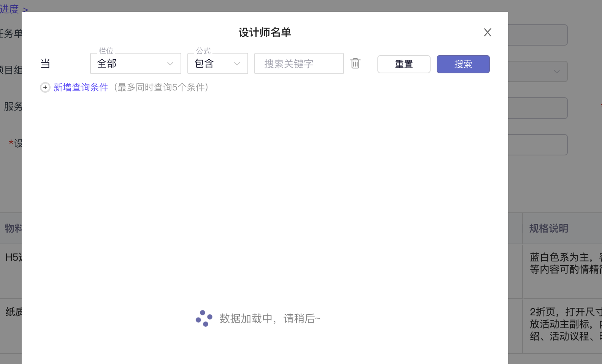This screenshot has height=364, width=602.
Task: Click the 设计师名单 dialog title
Action: click(265, 32)
